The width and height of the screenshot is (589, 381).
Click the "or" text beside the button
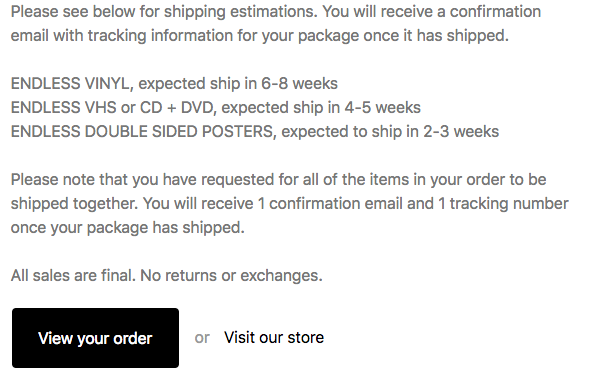[x=202, y=338]
